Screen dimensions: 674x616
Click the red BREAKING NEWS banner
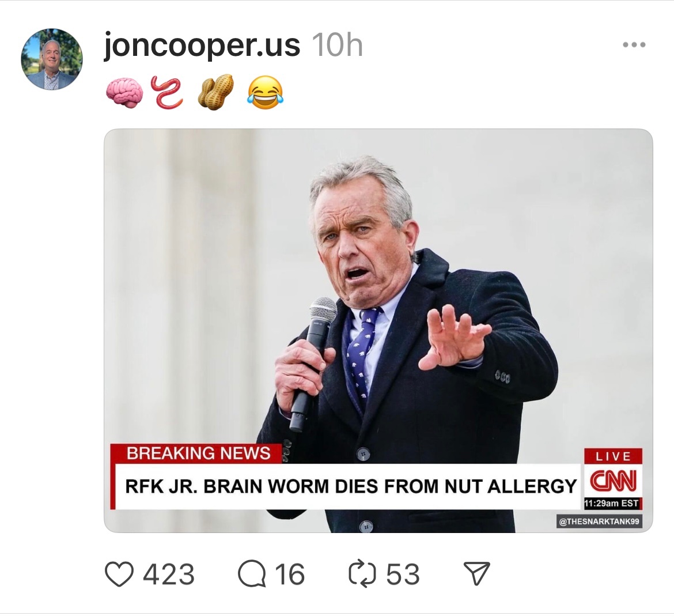coord(198,454)
